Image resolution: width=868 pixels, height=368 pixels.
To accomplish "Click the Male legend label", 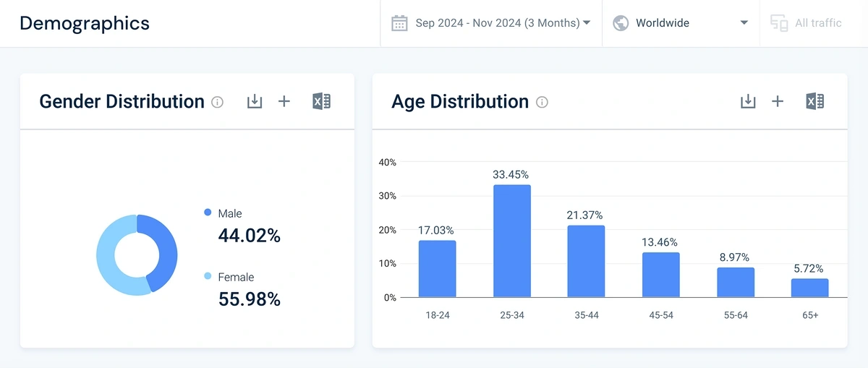I will pos(230,213).
